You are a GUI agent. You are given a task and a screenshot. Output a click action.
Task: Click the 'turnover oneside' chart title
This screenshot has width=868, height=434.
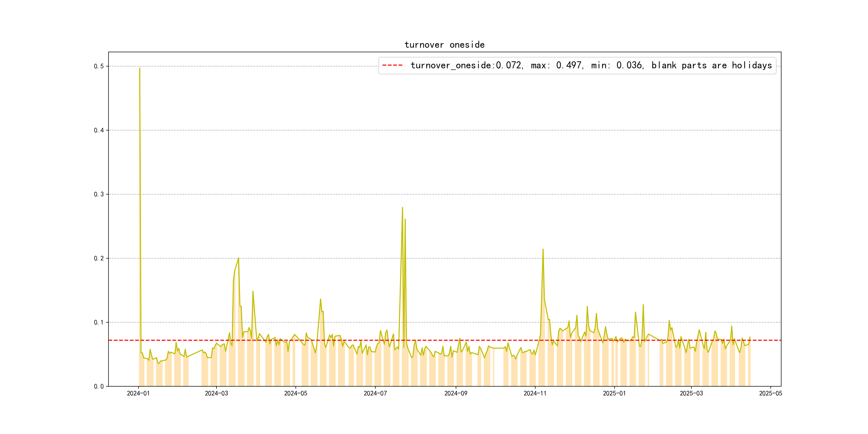[444, 45]
